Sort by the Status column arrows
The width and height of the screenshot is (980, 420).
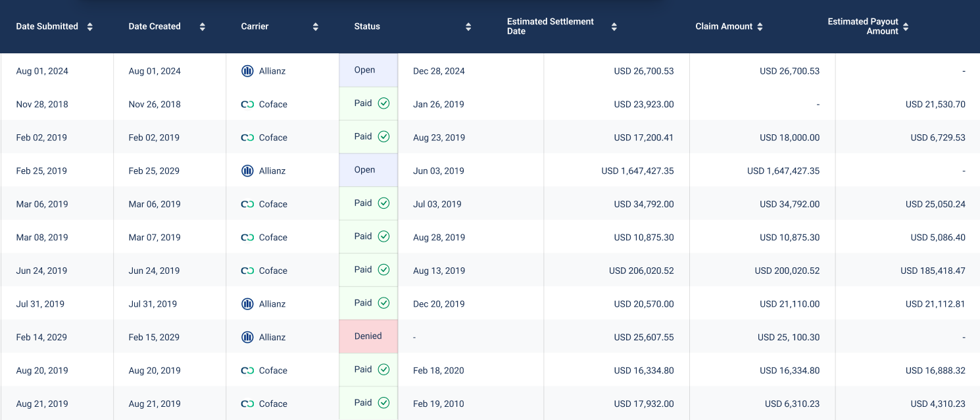pyautogui.click(x=468, y=27)
